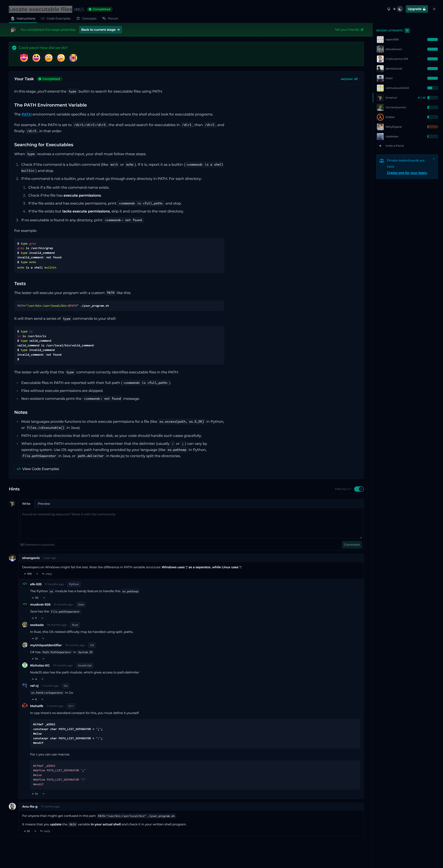Switch to Preview tab in comment box

[x=44, y=504]
